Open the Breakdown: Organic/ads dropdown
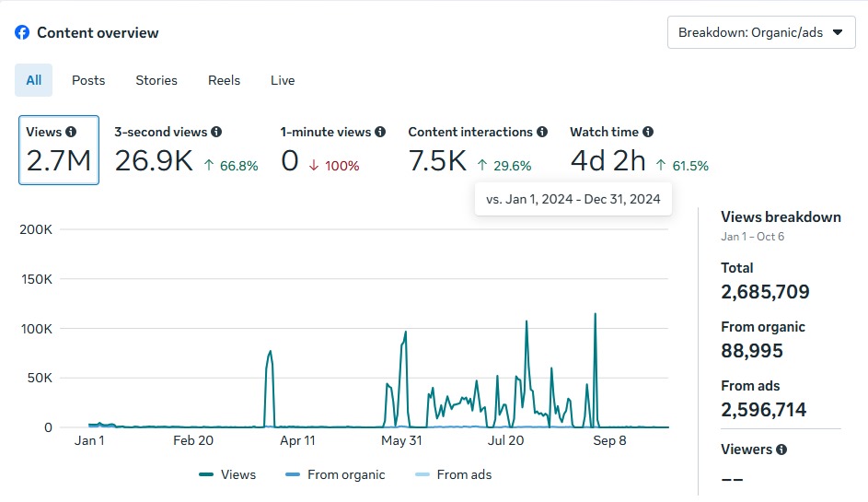 click(760, 32)
